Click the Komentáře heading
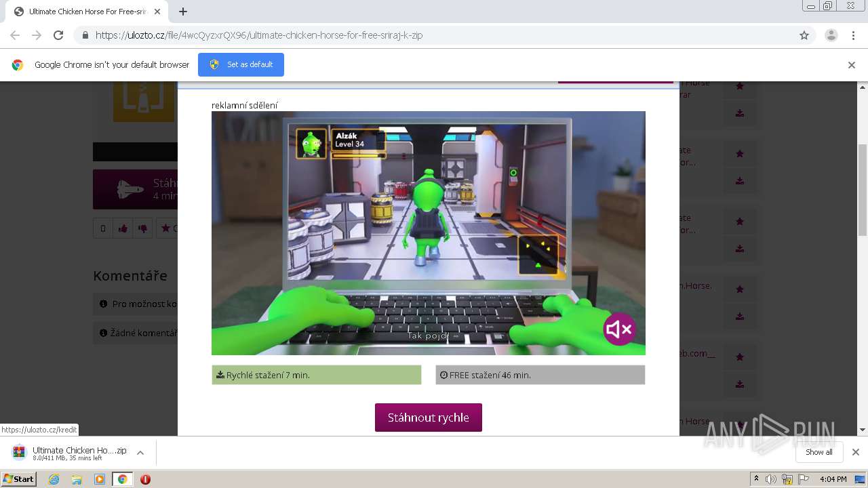 coord(130,276)
